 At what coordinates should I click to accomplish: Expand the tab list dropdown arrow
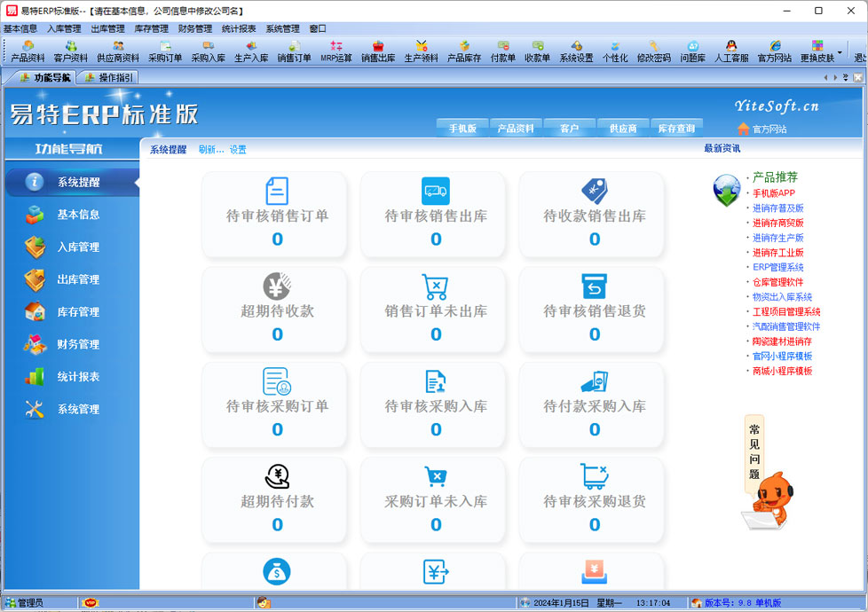846,78
